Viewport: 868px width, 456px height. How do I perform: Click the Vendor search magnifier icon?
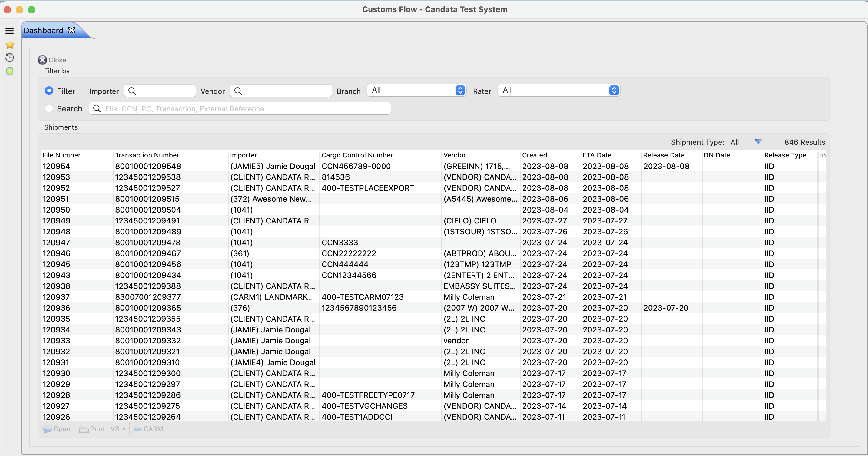point(238,91)
